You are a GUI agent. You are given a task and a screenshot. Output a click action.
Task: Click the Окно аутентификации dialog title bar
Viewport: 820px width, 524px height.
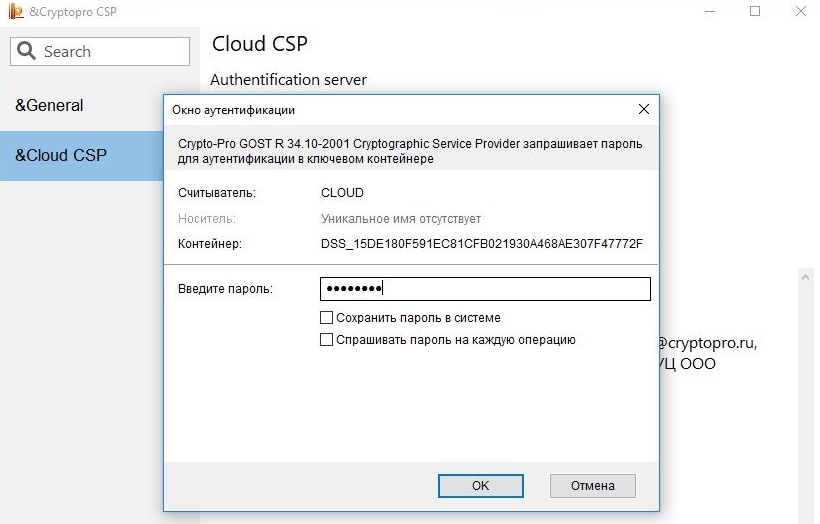[397, 110]
